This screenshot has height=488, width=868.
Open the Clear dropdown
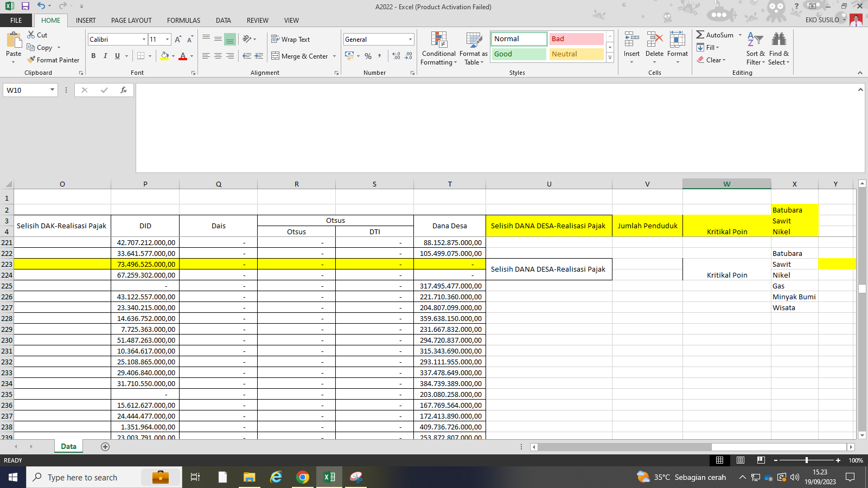pyautogui.click(x=711, y=60)
